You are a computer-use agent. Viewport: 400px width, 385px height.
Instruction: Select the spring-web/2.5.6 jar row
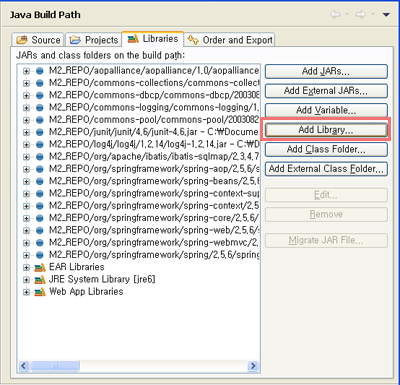(x=154, y=231)
